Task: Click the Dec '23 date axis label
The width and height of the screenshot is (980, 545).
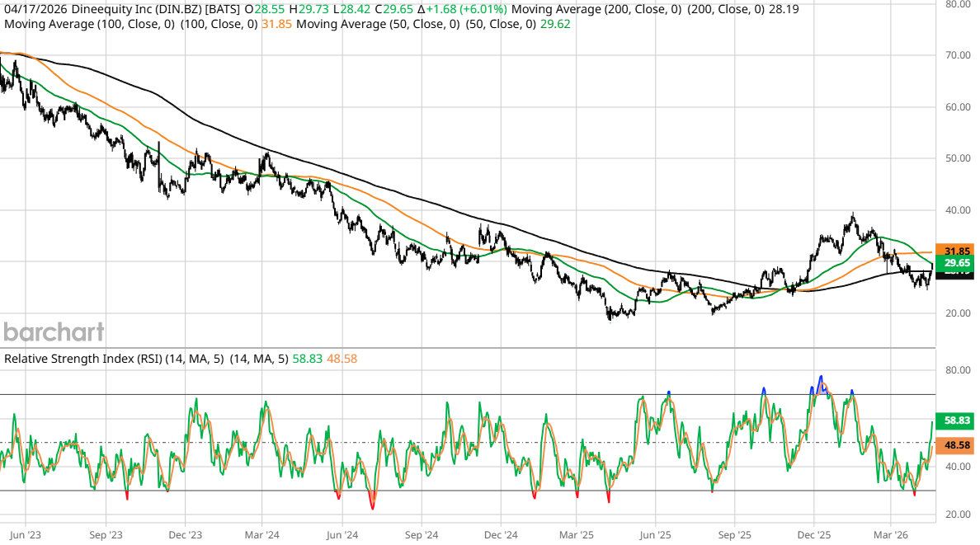Action: (x=186, y=535)
